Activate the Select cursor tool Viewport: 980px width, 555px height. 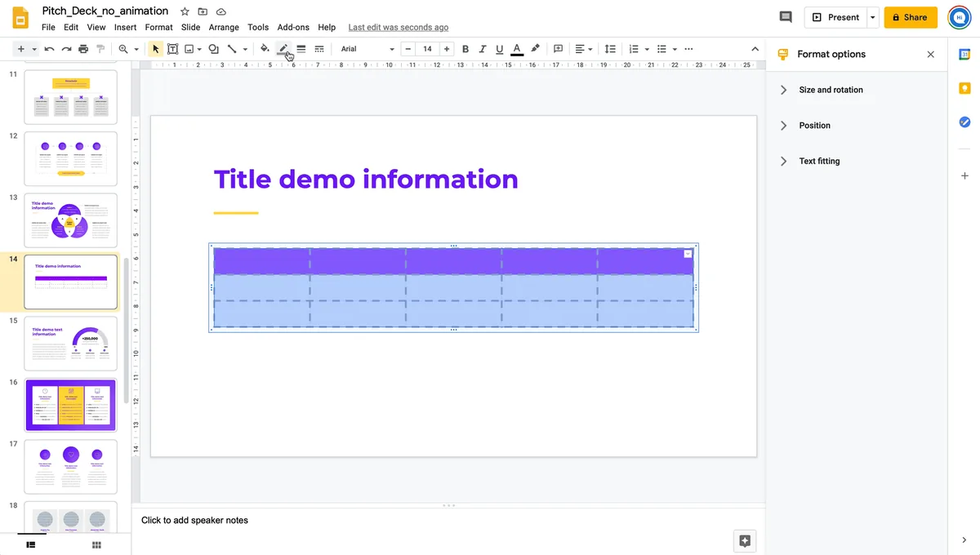tap(155, 49)
